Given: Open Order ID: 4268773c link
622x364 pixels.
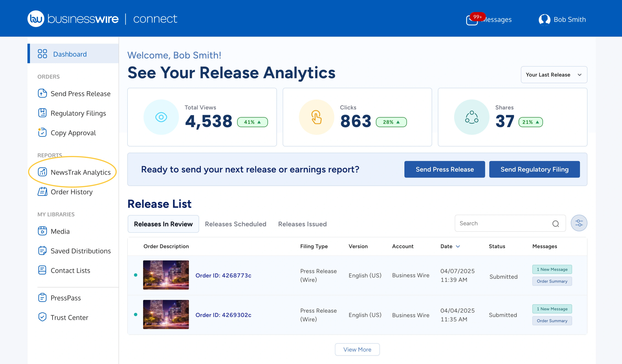Looking at the screenshot, I should click(x=223, y=275).
